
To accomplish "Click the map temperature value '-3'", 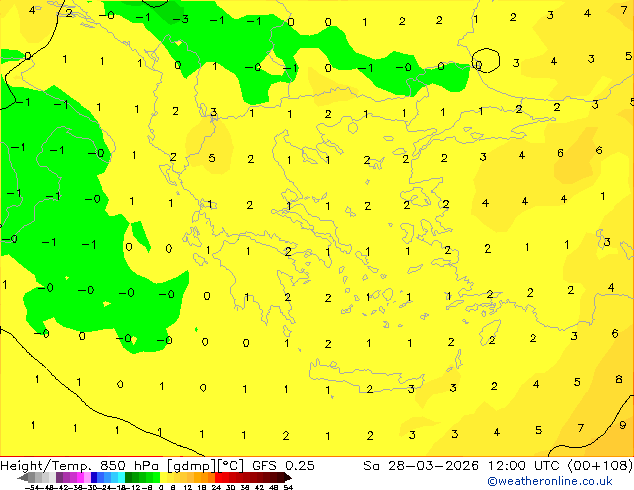I will [x=180, y=19].
